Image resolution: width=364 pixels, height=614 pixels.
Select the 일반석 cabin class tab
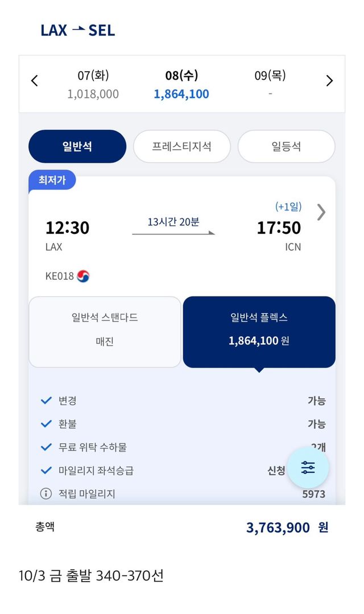77,146
